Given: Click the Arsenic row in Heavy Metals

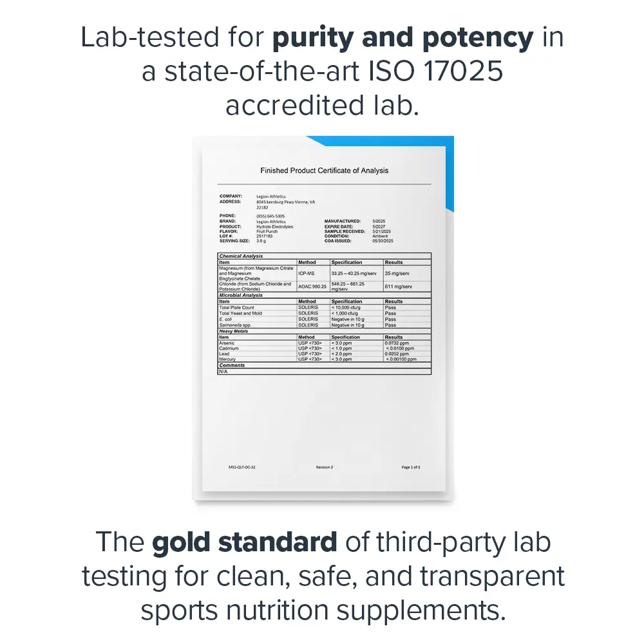Looking at the screenshot, I should pos(227,343).
